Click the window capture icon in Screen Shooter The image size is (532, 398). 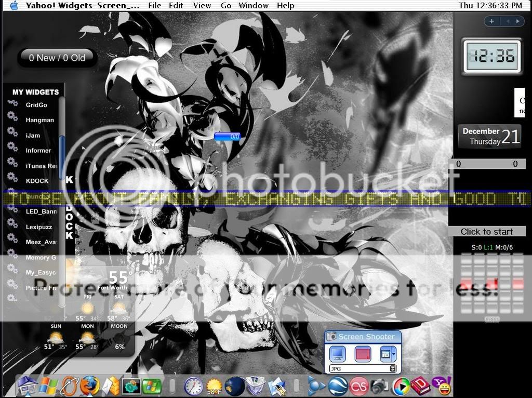coord(385,354)
